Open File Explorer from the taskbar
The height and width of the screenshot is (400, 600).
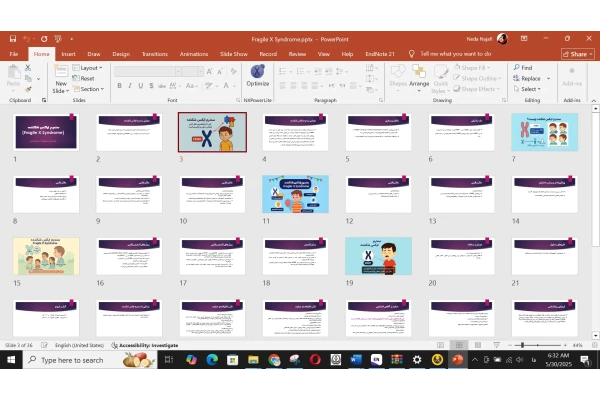[x=253, y=359]
